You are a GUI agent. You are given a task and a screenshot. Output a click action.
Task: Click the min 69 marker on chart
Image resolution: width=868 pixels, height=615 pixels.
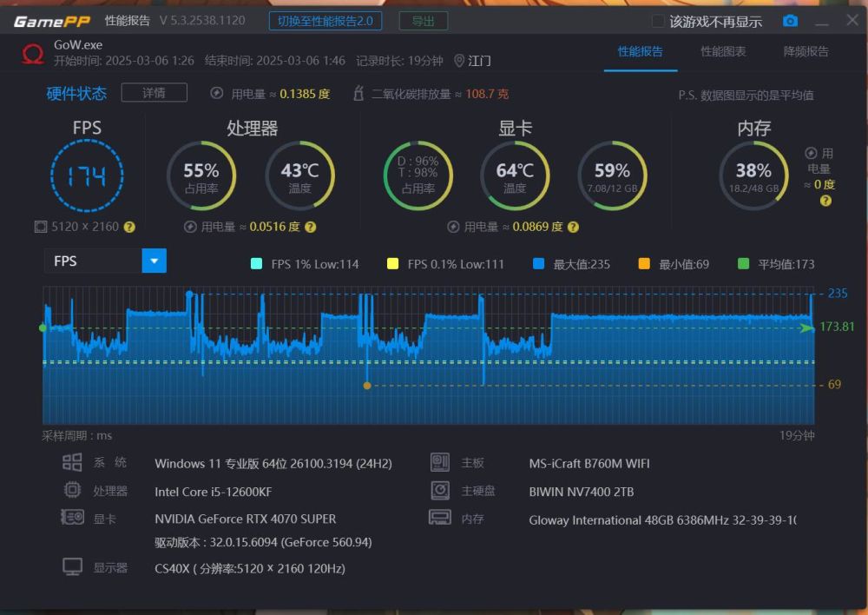[x=367, y=385]
